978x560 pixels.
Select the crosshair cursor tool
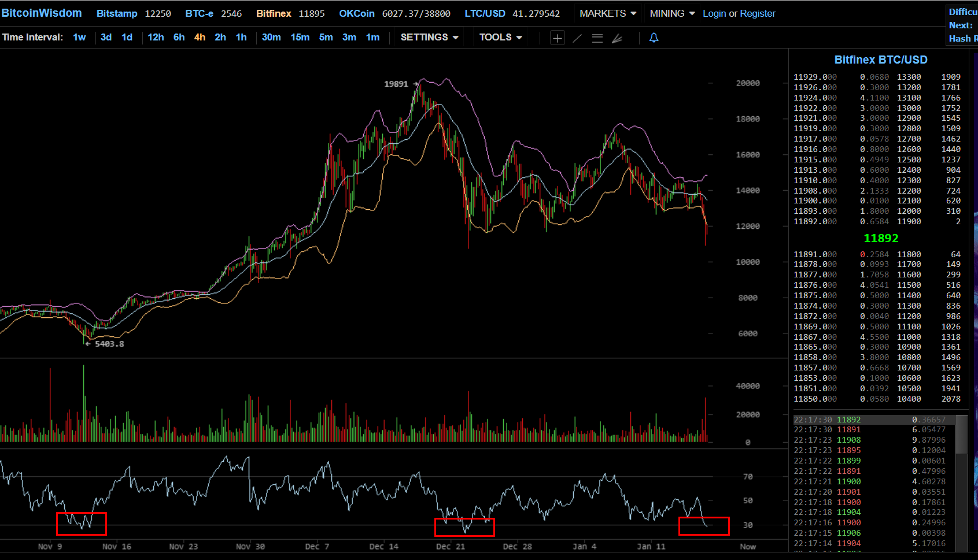pyautogui.click(x=558, y=38)
